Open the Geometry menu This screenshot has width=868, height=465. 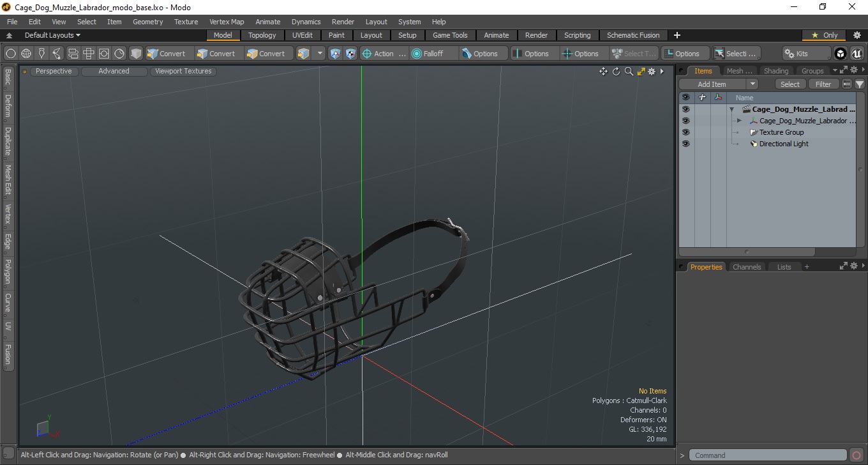click(147, 22)
